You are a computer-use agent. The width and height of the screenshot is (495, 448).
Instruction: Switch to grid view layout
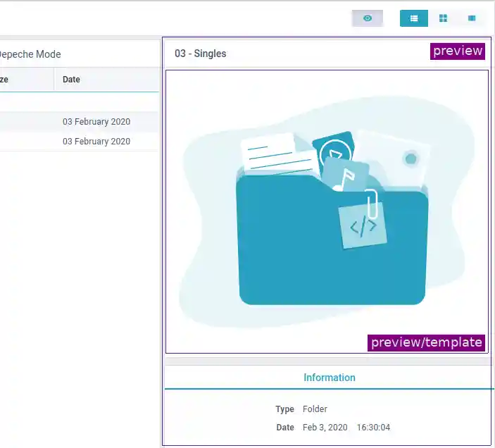click(443, 18)
